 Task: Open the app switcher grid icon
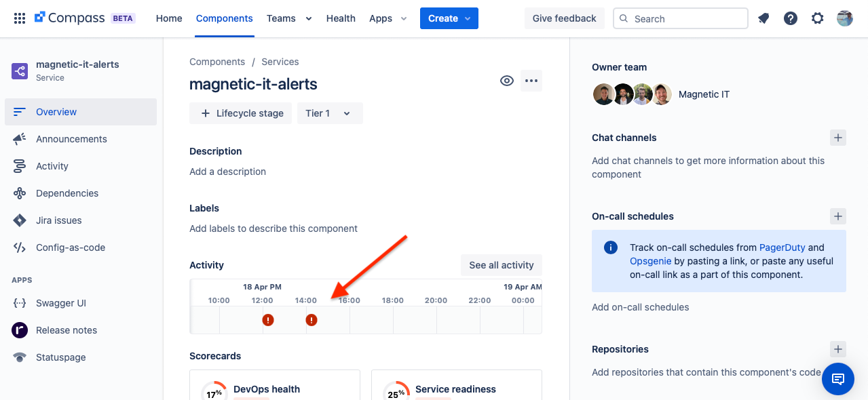[x=20, y=18]
